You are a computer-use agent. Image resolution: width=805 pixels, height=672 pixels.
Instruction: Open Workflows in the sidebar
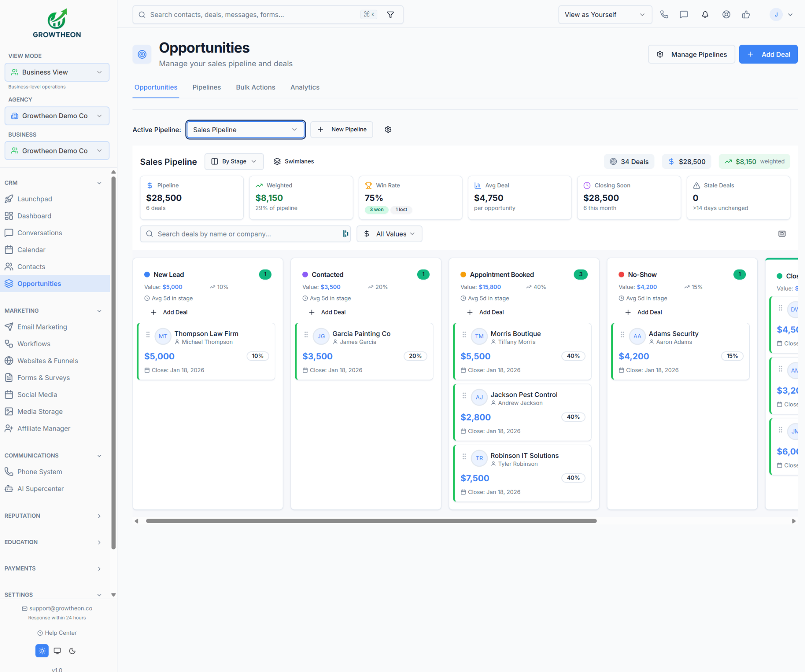click(x=55, y=344)
